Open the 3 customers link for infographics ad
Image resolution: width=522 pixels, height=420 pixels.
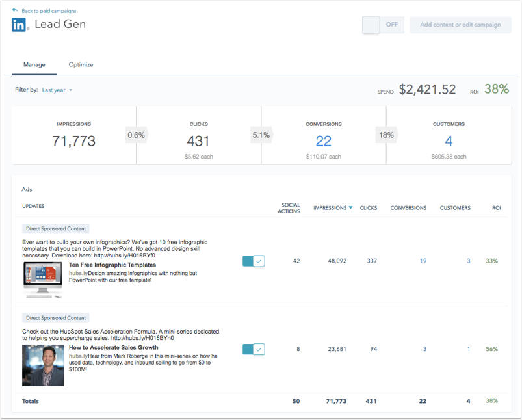pyautogui.click(x=468, y=261)
